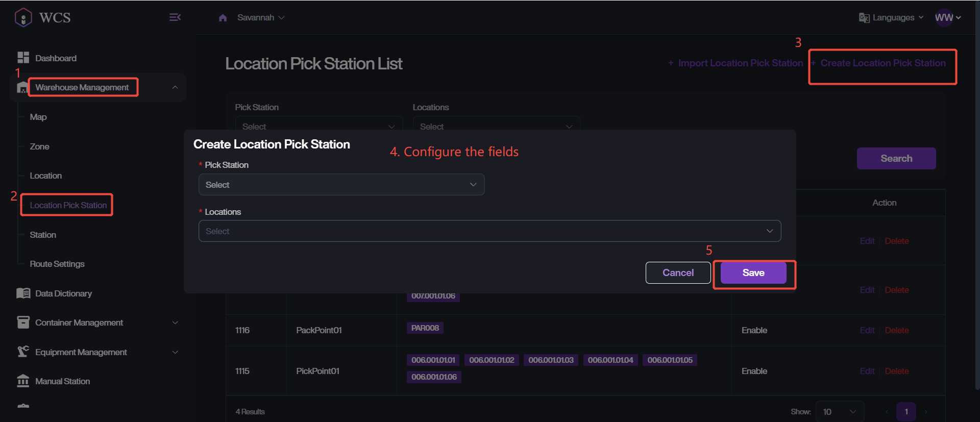
Task: Collapse the sidebar with the menu icon
Action: (175, 17)
